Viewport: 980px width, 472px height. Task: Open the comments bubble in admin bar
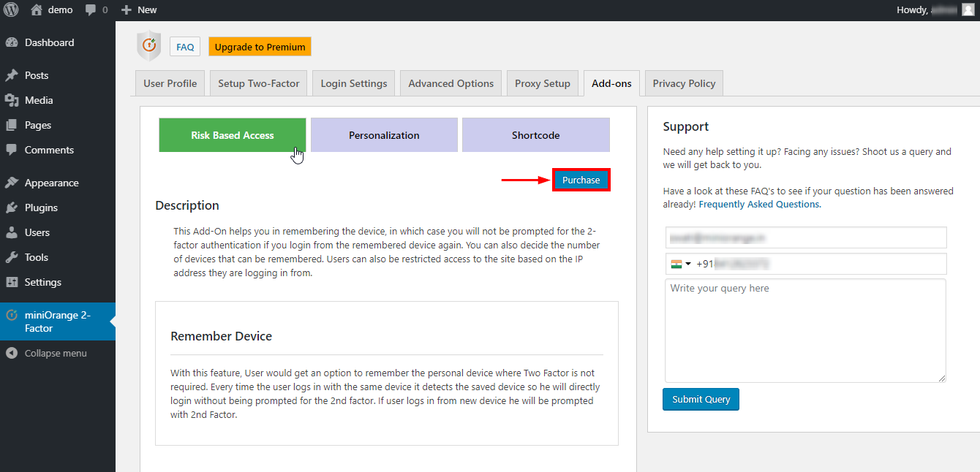coord(97,10)
